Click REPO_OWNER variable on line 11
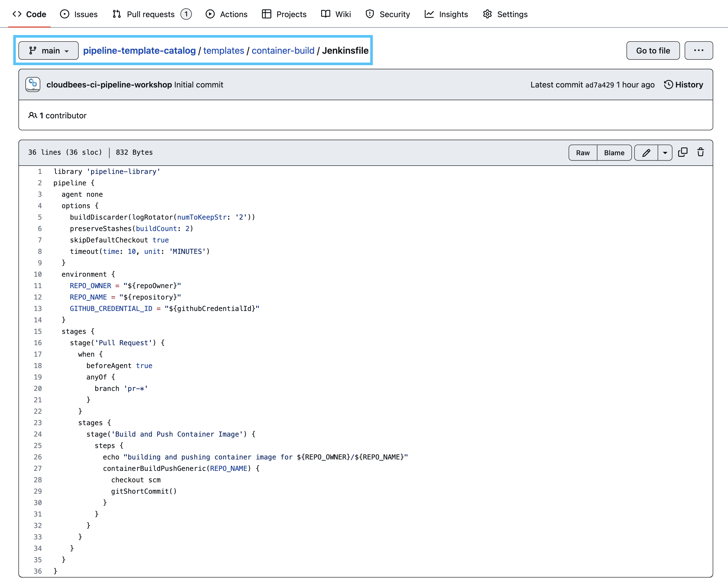The image size is (728, 583). point(91,286)
